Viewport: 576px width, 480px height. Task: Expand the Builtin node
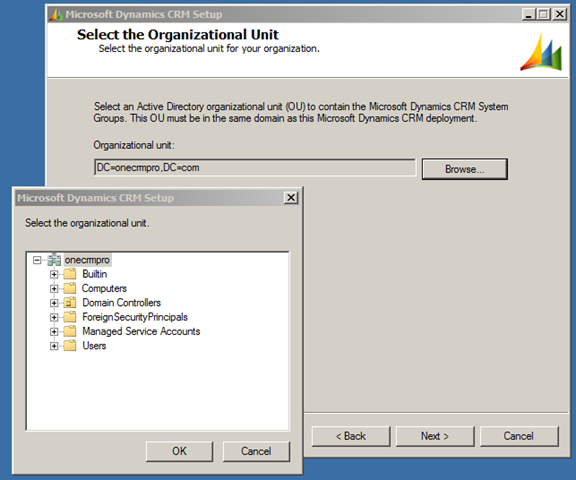click(x=54, y=274)
